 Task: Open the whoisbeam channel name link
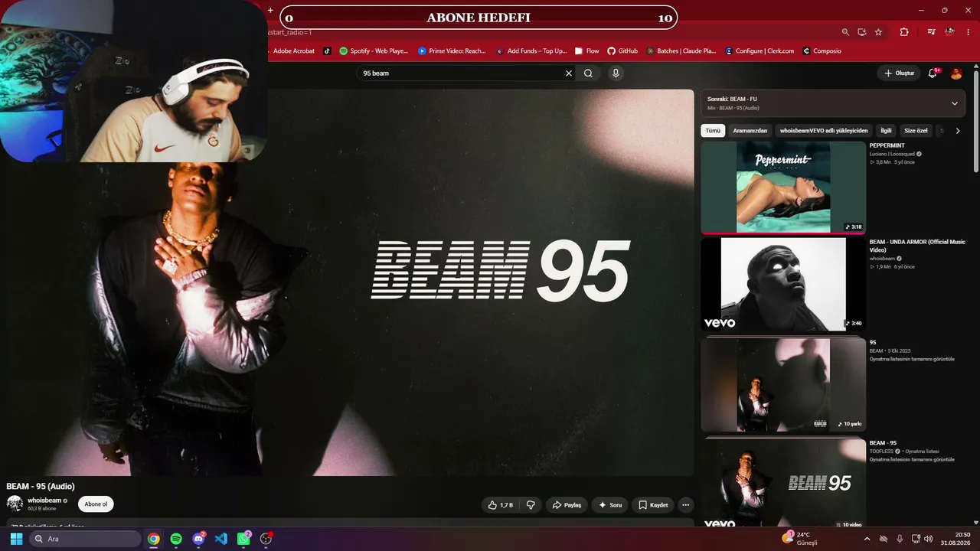pos(44,500)
